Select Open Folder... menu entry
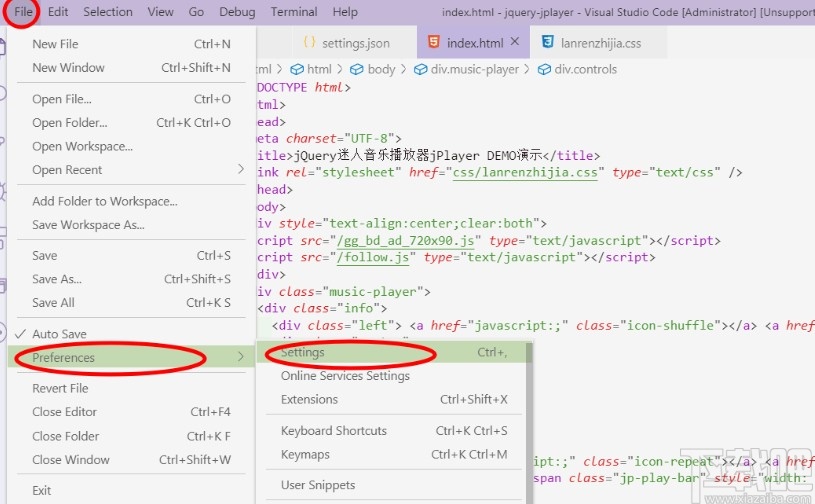This screenshot has width=815, height=504. [x=131, y=123]
